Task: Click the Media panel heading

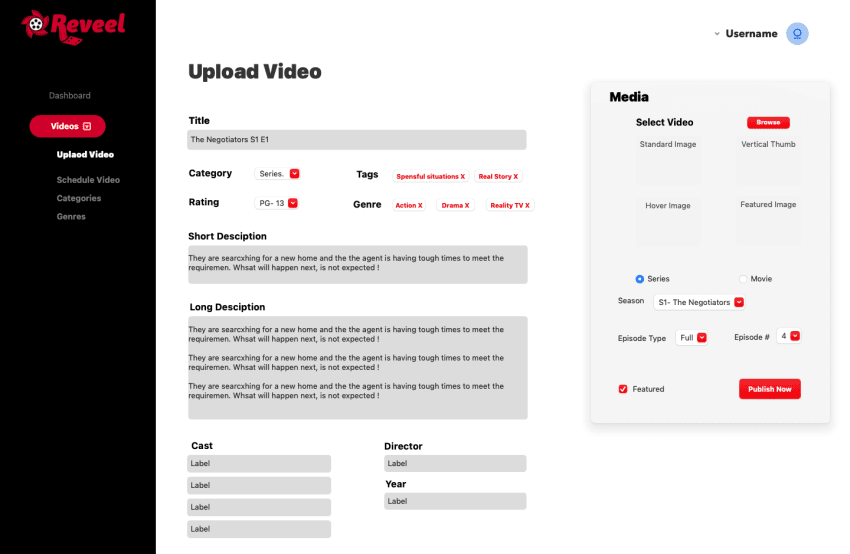Action: pyautogui.click(x=629, y=97)
